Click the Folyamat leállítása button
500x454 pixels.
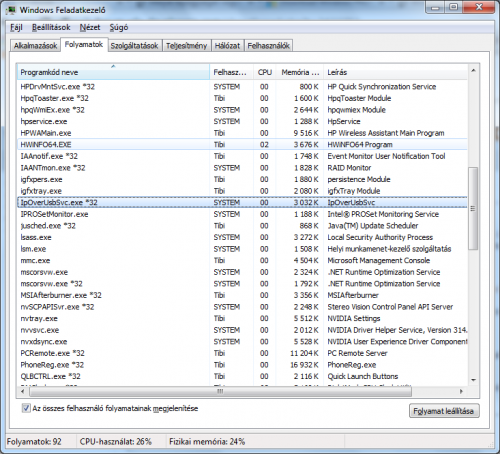444,411
